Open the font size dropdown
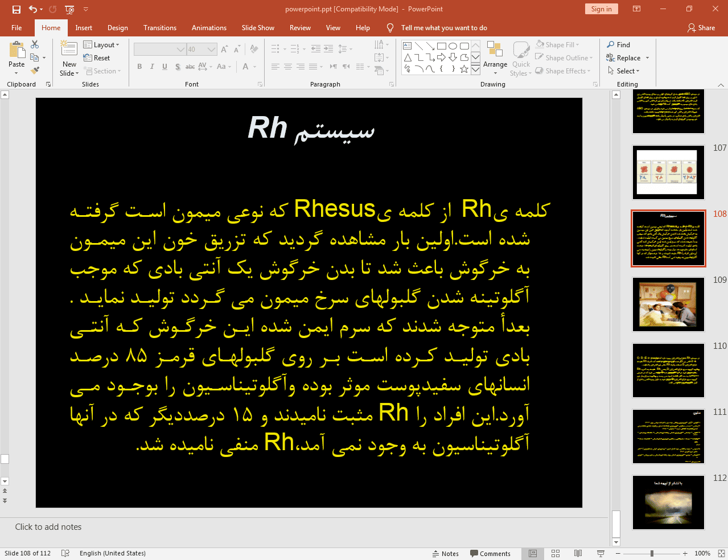This screenshot has height=560, width=728. coord(212,50)
